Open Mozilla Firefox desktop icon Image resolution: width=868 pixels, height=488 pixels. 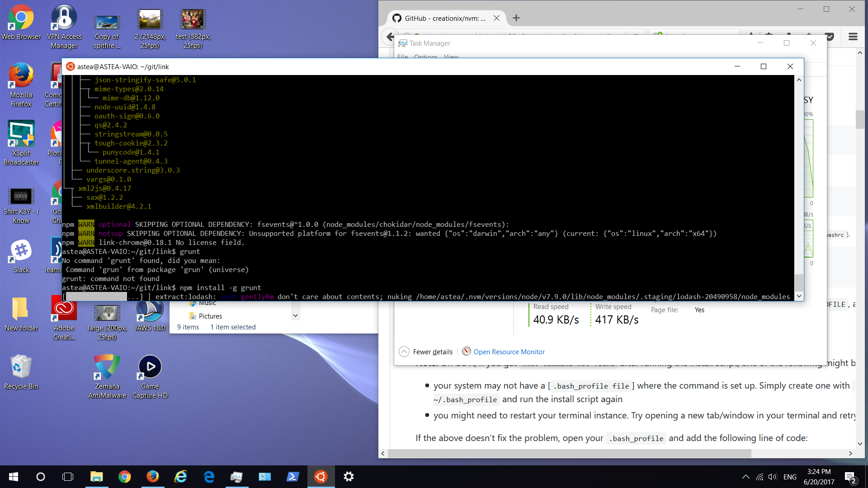(21, 85)
